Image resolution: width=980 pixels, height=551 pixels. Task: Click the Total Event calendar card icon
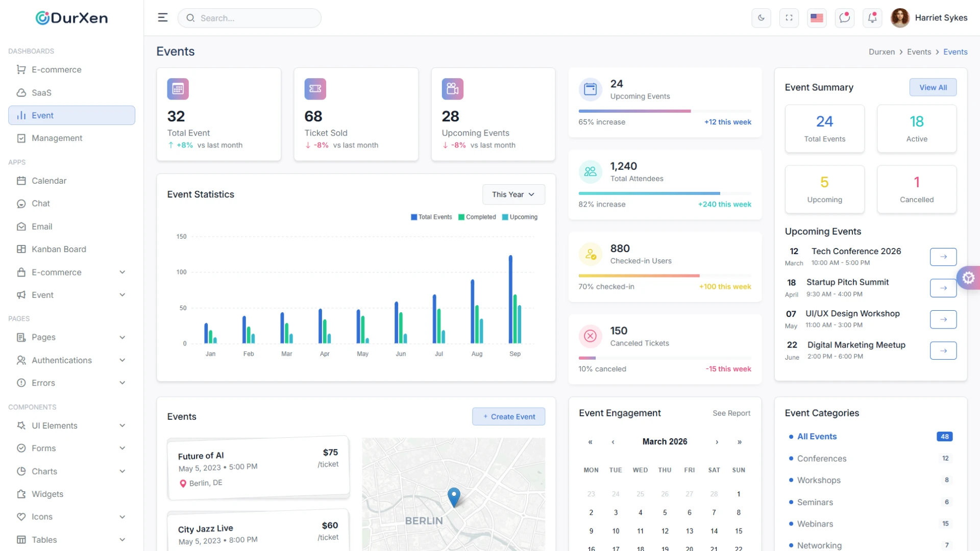tap(178, 89)
